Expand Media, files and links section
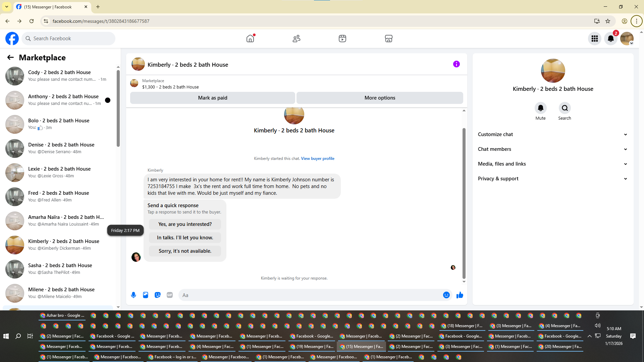The image size is (644, 362). (x=552, y=164)
